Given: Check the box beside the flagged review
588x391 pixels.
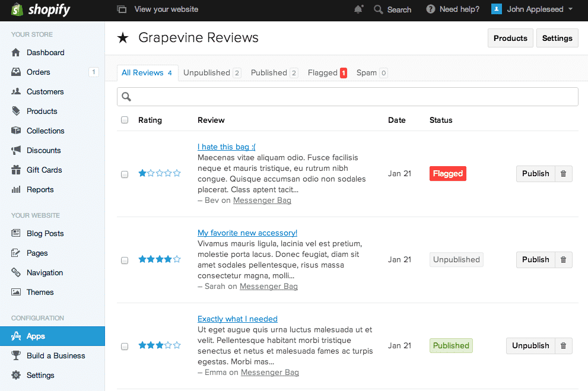Looking at the screenshot, I should [125, 174].
